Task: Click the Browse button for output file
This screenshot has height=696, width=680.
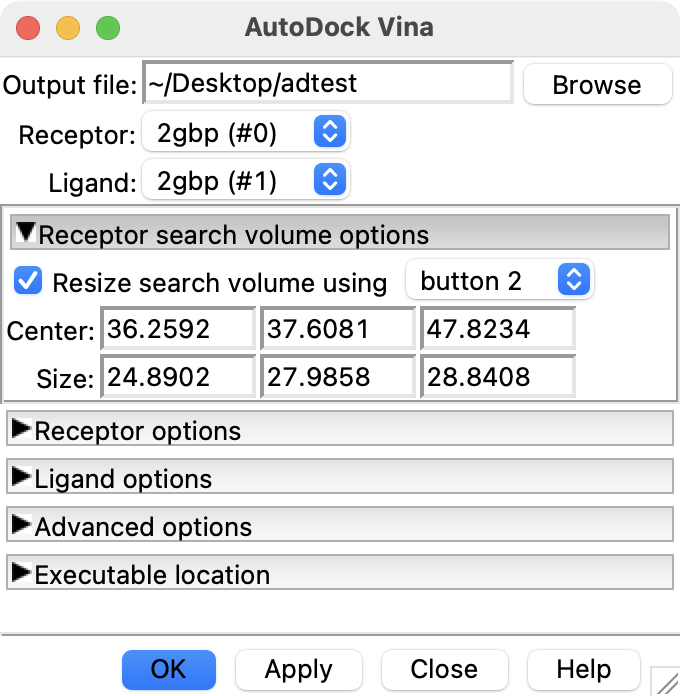Action: point(597,85)
